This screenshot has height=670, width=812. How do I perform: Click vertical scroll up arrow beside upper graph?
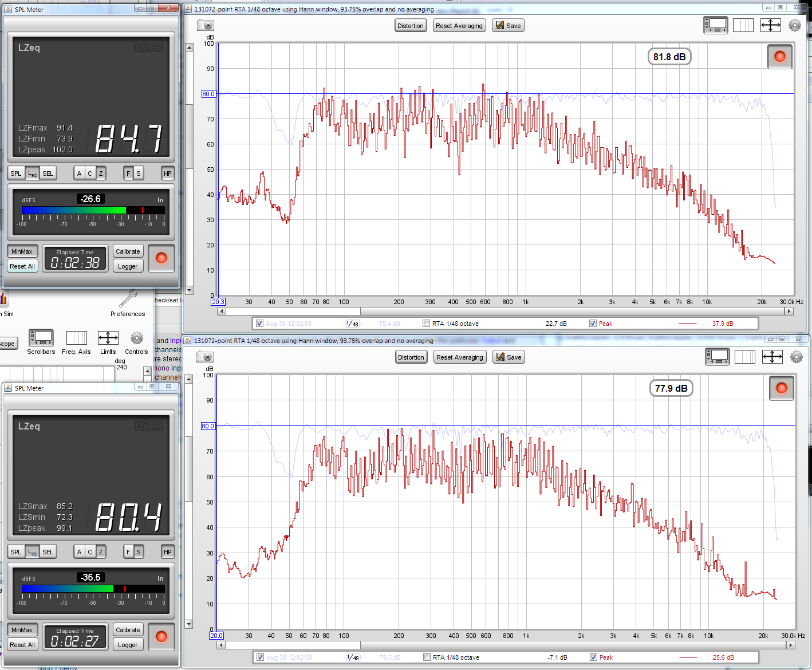coord(189,48)
